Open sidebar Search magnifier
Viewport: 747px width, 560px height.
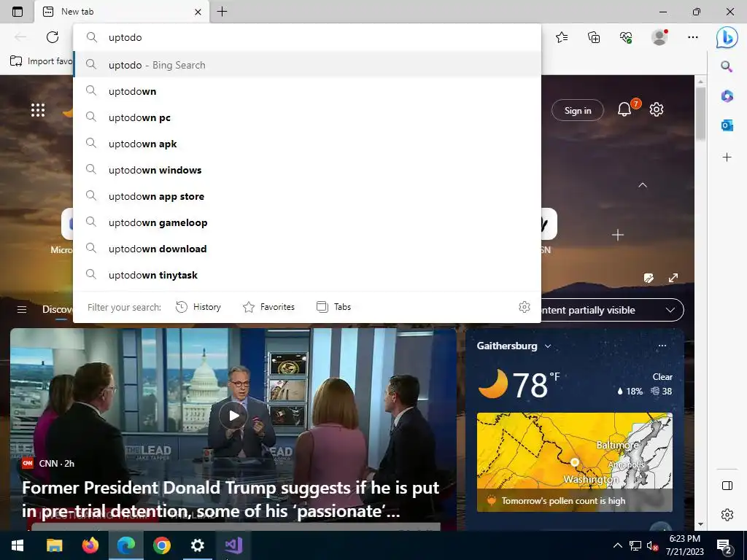[727, 66]
